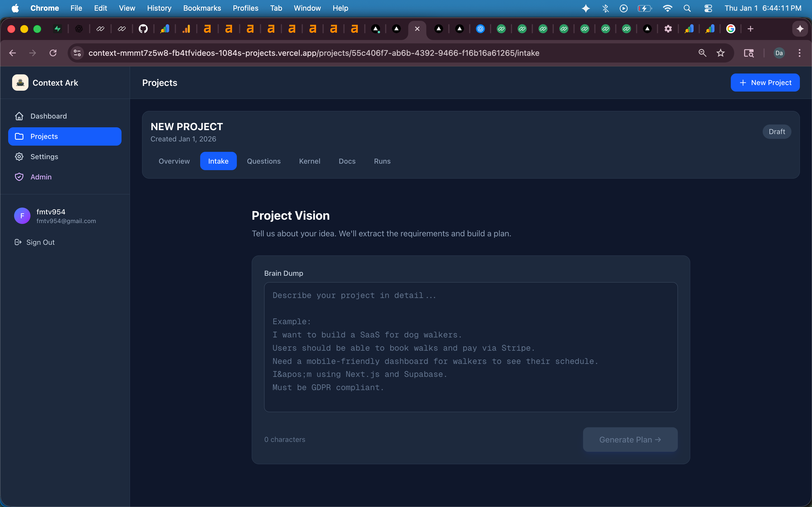Click inside the Brain Dump text area
This screenshot has height=507, width=812.
tap(470, 345)
